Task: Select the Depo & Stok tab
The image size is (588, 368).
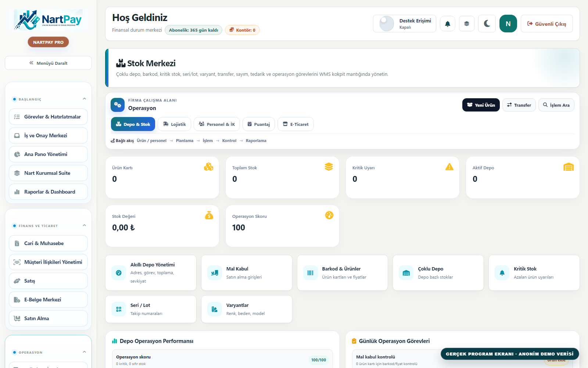Action: (x=133, y=124)
